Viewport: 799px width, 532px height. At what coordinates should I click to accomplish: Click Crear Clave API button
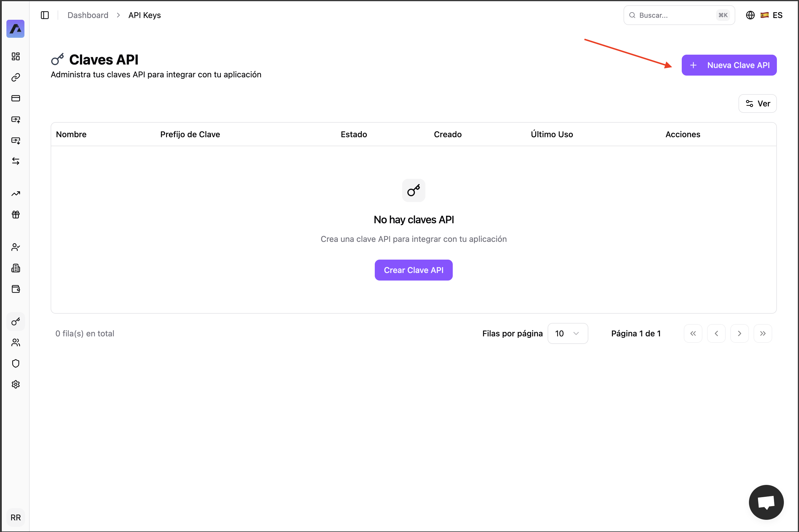coord(413,270)
